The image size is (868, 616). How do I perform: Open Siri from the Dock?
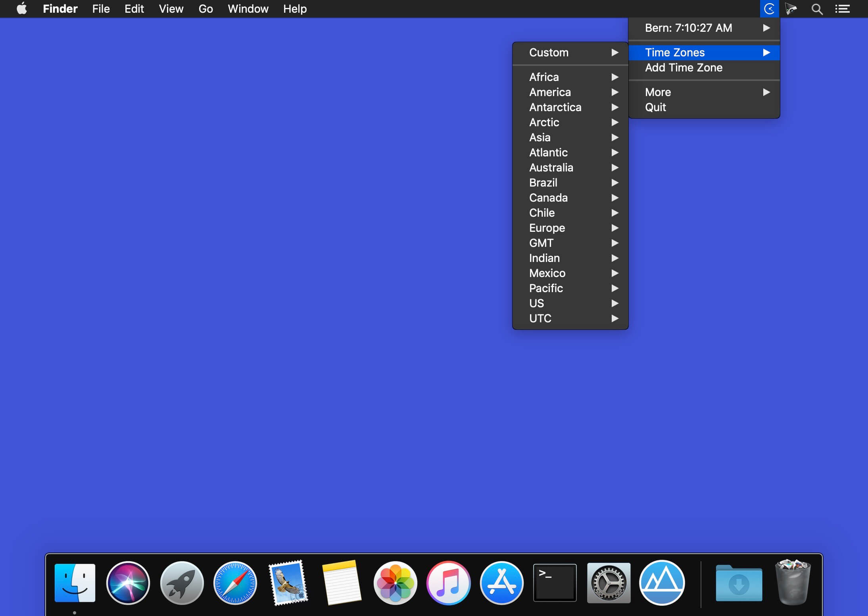pyautogui.click(x=128, y=583)
